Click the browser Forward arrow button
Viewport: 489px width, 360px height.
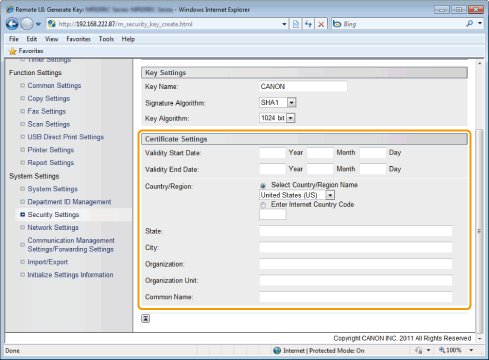(27, 24)
